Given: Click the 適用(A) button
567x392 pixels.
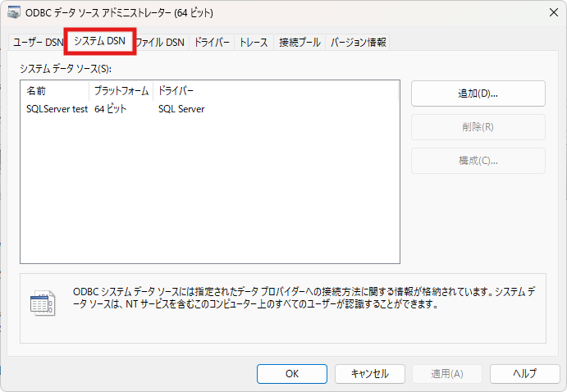Looking at the screenshot, I should (447, 374).
